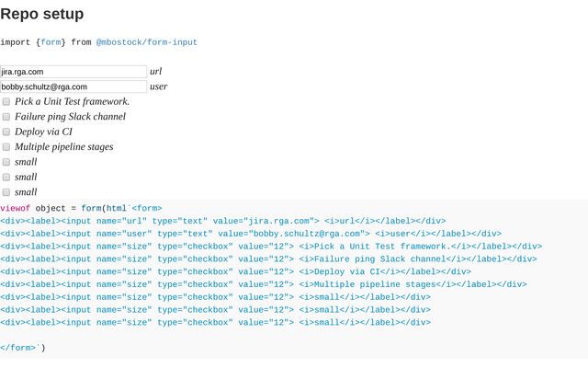
Task: Check the Pick a Unit Test framework checkbox
Action: 6,101
